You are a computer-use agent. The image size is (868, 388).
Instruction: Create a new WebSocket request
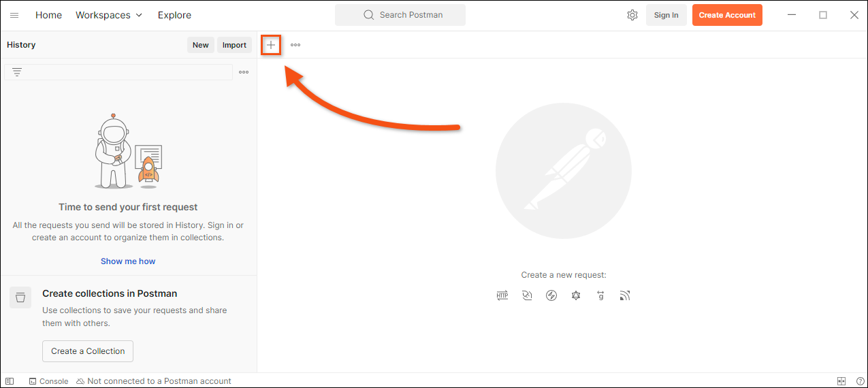pyautogui.click(x=527, y=295)
